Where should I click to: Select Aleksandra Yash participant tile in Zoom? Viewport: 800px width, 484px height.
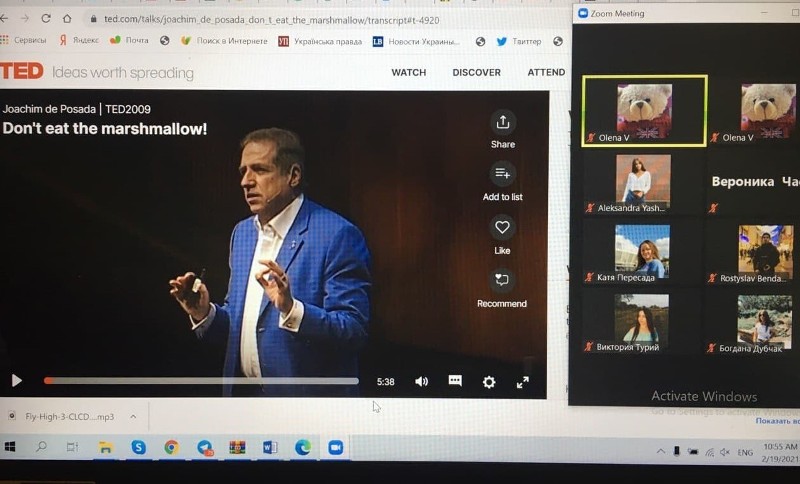click(x=644, y=183)
